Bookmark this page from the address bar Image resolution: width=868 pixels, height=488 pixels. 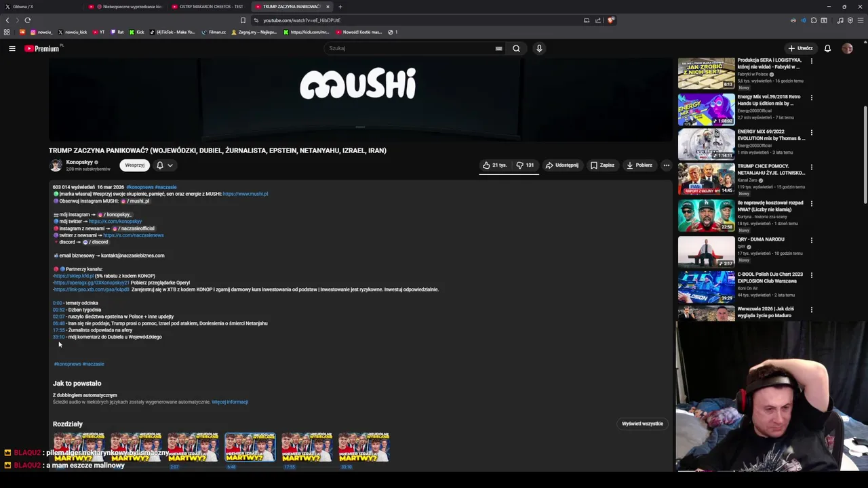[x=243, y=20]
